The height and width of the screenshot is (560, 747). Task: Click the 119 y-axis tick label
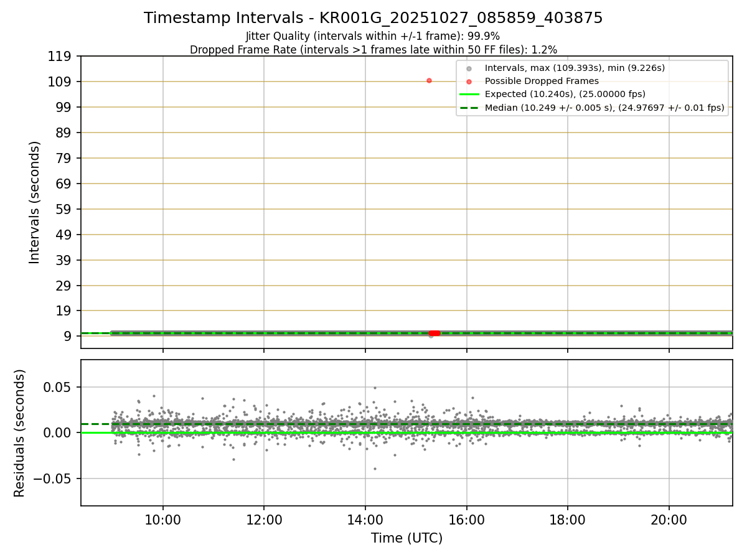(61, 57)
